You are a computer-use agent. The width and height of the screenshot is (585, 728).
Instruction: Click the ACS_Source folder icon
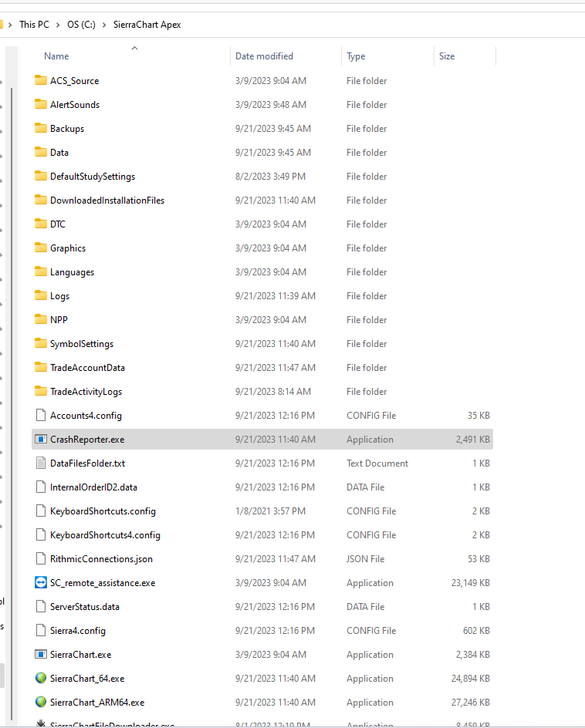[41, 80]
